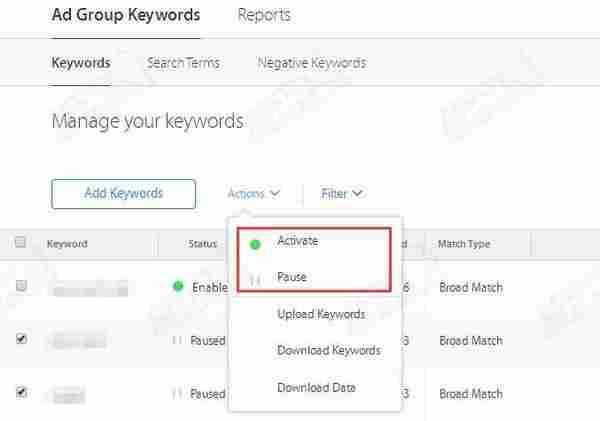This screenshot has width=600, height=421.
Task: Sort by the Keyword column header
Action: pos(67,244)
